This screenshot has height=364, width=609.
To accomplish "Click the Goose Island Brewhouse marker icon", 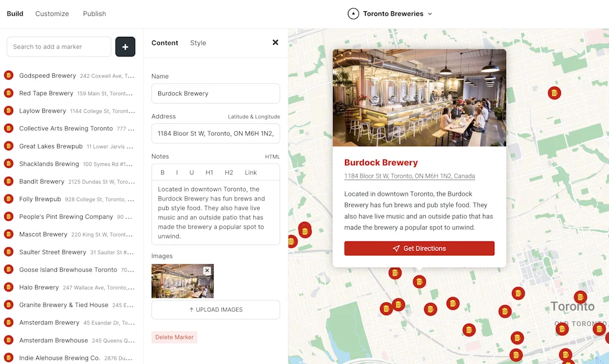I will (8, 269).
